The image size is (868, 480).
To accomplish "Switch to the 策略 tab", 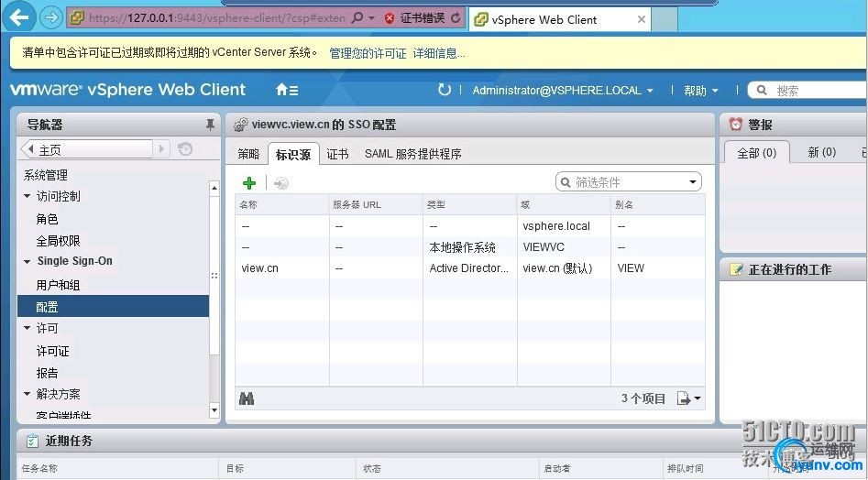I will [248, 154].
